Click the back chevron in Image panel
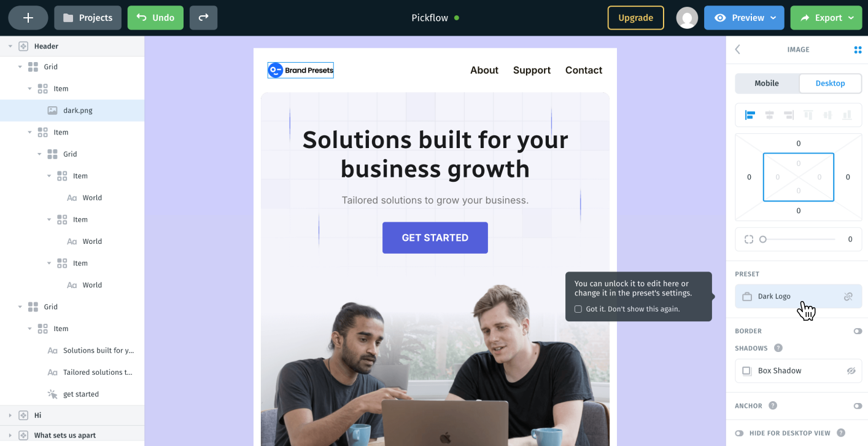The height and width of the screenshot is (446, 868). point(738,50)
